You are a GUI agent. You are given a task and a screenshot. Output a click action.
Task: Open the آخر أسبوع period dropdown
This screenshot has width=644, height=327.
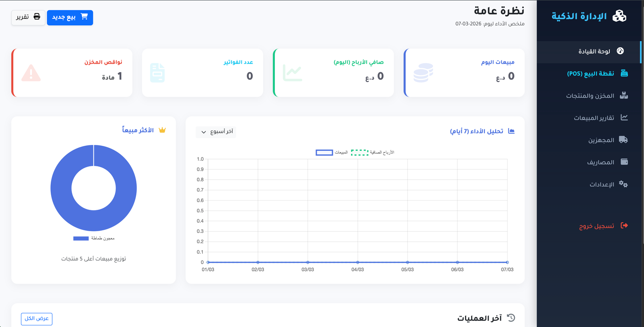(x=216, y=132)
